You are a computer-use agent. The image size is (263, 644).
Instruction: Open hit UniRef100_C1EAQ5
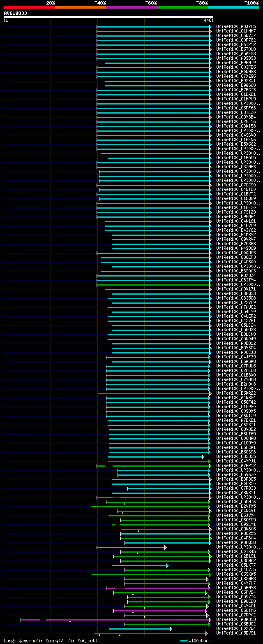236,158
